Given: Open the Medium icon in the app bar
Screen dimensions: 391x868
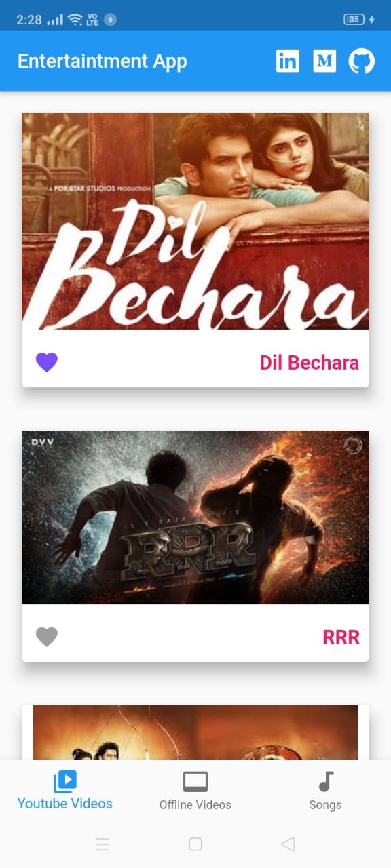Looking at the screenshot, I should click(x=324, y=61).
